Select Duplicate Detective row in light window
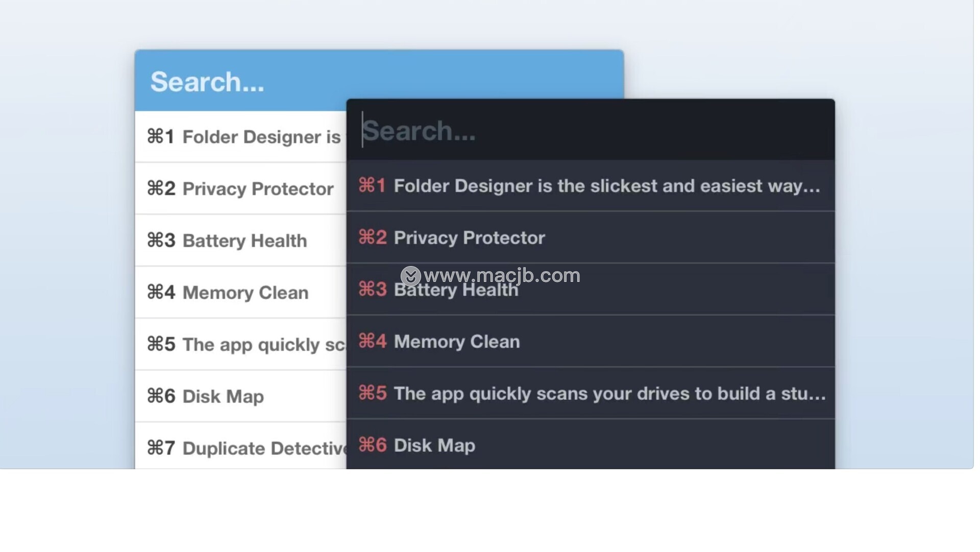This screenshot has height=552, width=980. 240,446
